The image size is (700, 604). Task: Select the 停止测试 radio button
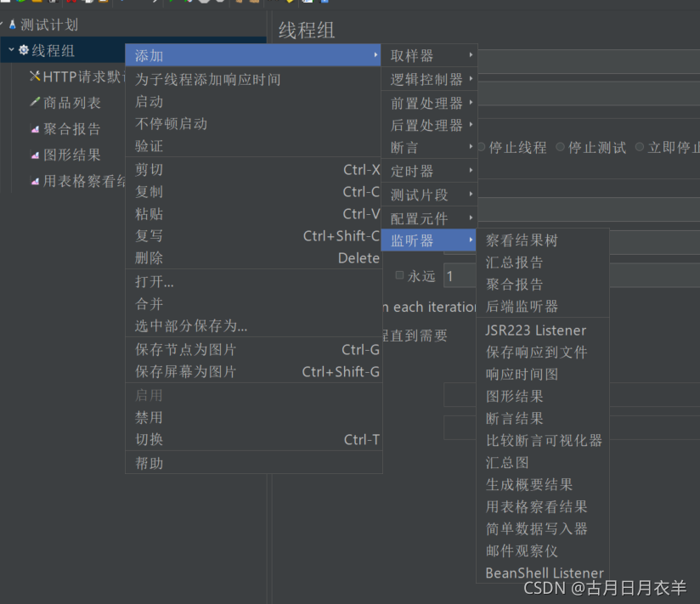[x=561, y=147]
